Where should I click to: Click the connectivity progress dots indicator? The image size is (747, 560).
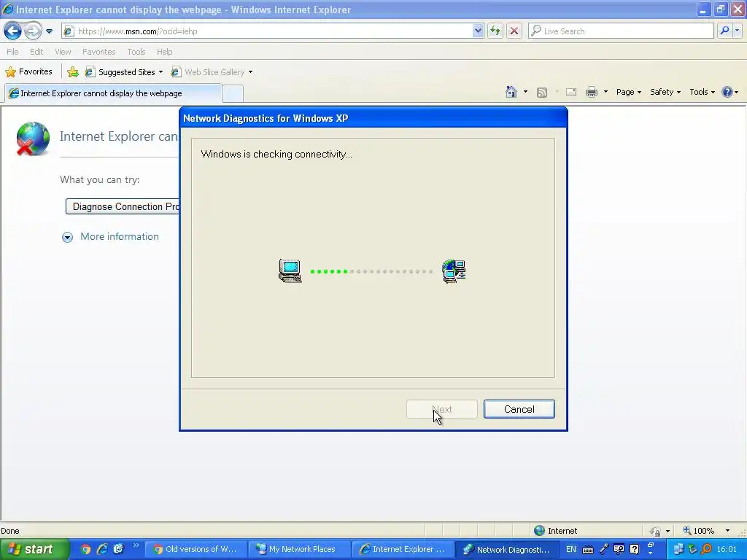click(371, 271)
